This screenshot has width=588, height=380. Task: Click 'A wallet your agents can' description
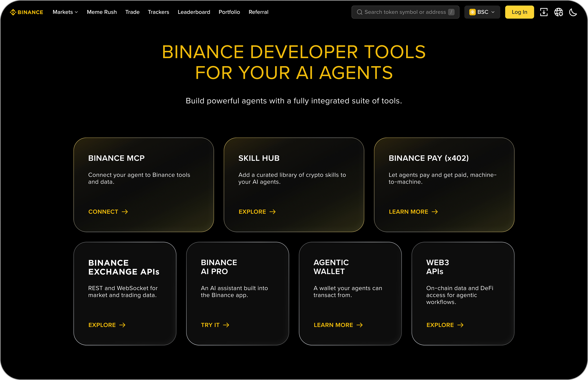click(348, 291)
